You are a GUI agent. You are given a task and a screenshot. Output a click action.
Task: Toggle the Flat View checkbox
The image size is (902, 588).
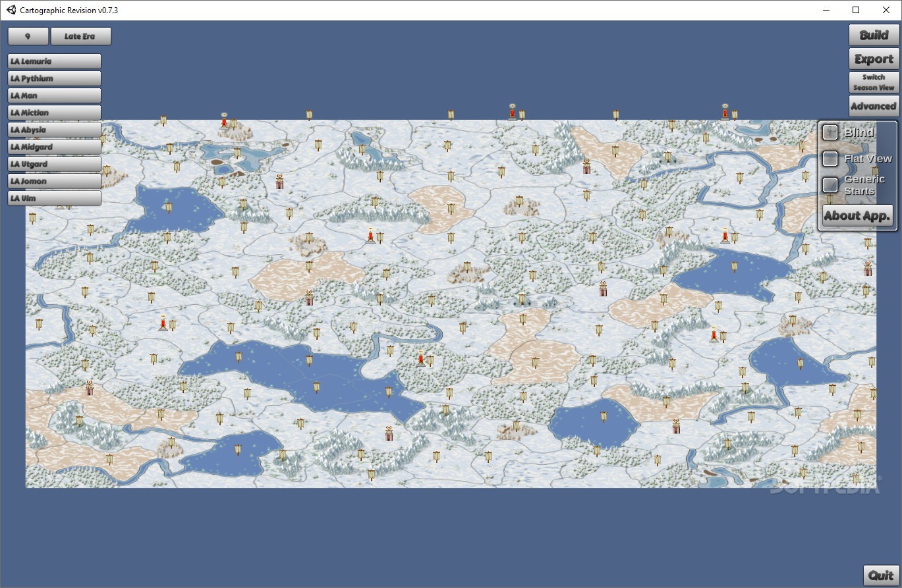[x=830, y=159]
